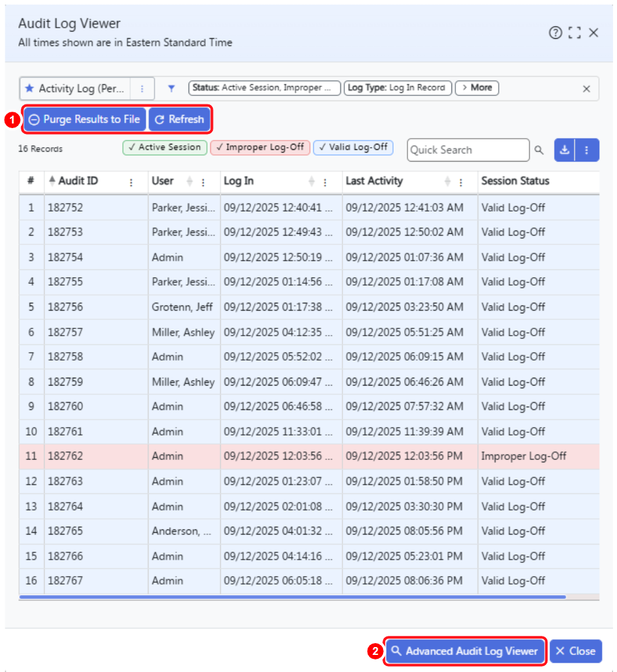Click user Anderson in row 14
This screenshot has width=617, height=672.
pyautogui.click(x=181, y=531)
